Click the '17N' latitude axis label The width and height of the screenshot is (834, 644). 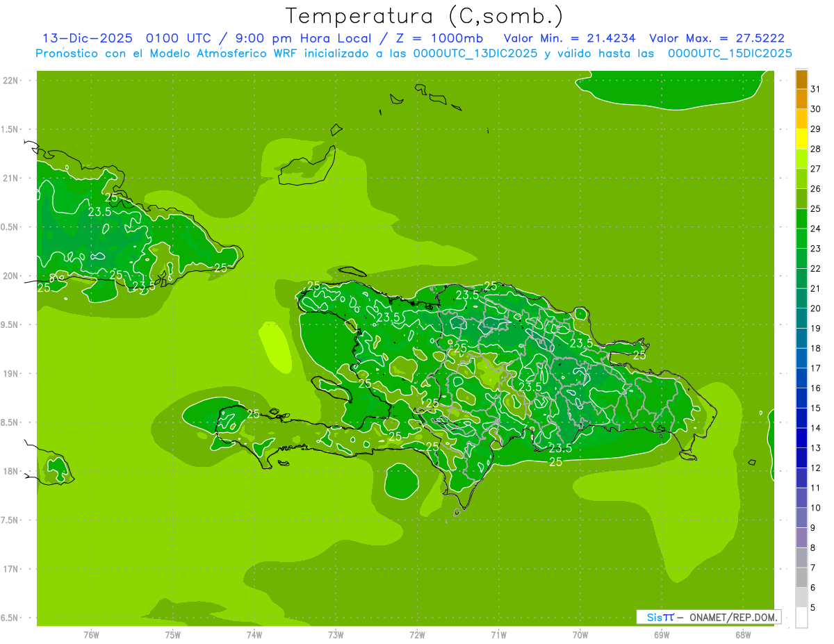[10, 569]
